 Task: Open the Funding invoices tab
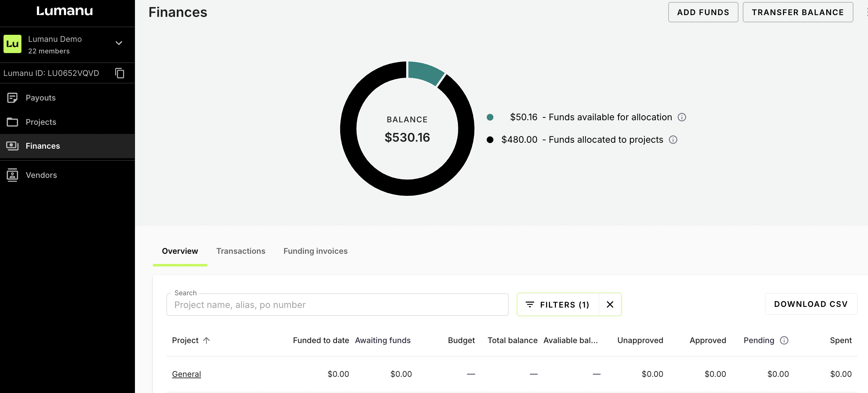pos(315,251)
